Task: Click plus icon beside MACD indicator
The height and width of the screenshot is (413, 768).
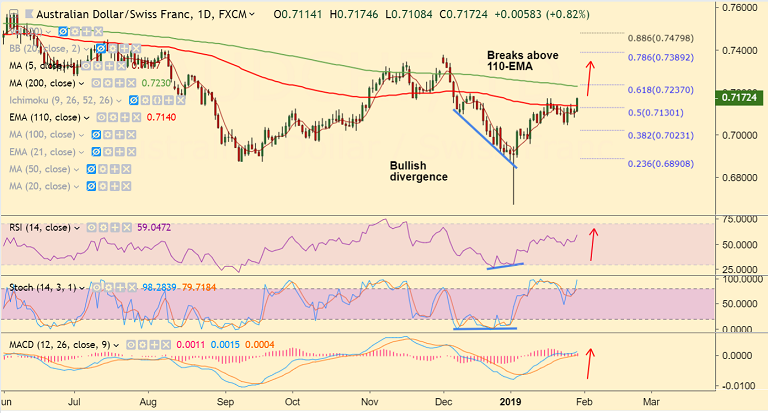Action: pos(154,345)
